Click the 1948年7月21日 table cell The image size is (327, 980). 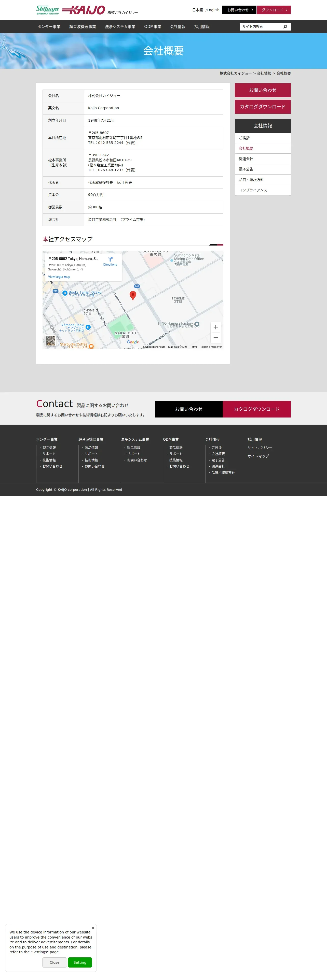coord(153,121)
